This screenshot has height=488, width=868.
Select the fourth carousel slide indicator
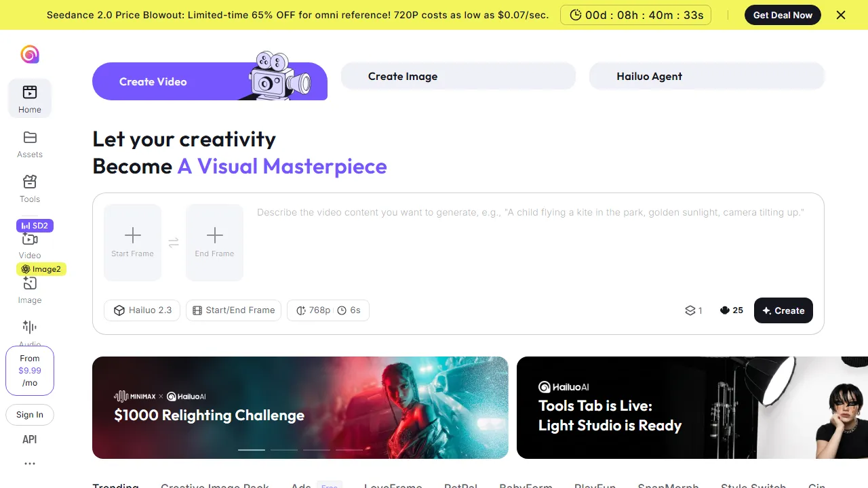pos(349,449)
